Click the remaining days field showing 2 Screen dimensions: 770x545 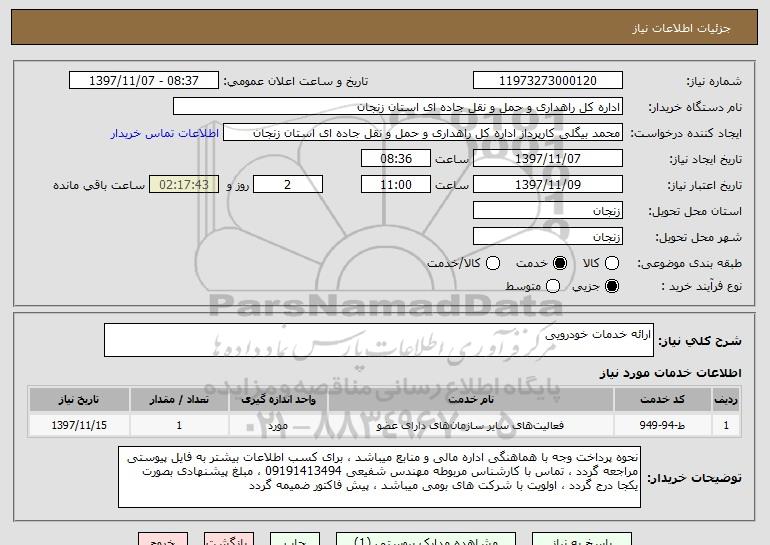288,185
